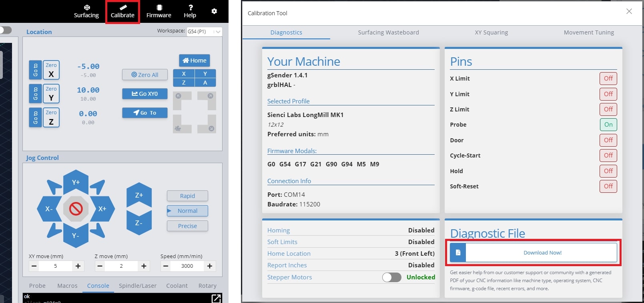Screen dimensions: 644x303
Task: Toggle the Stepper Motors lock switch
Action: (x=391, y=277)
